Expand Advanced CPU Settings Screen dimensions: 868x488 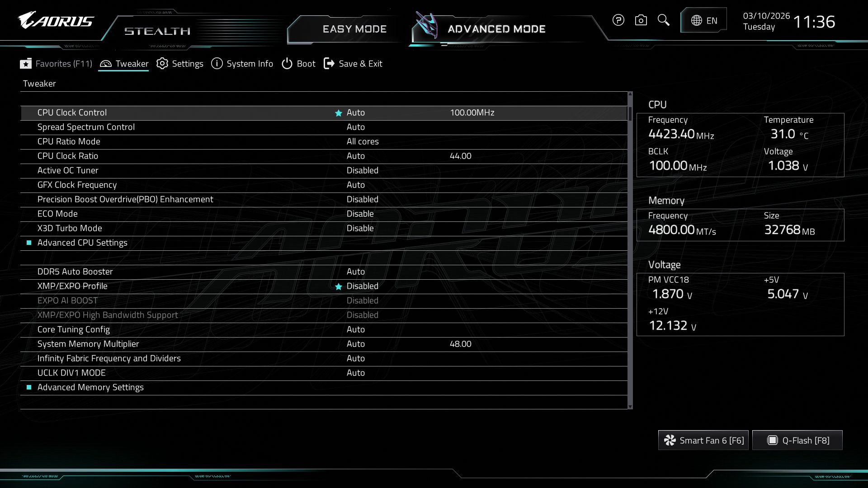[82, 243]
